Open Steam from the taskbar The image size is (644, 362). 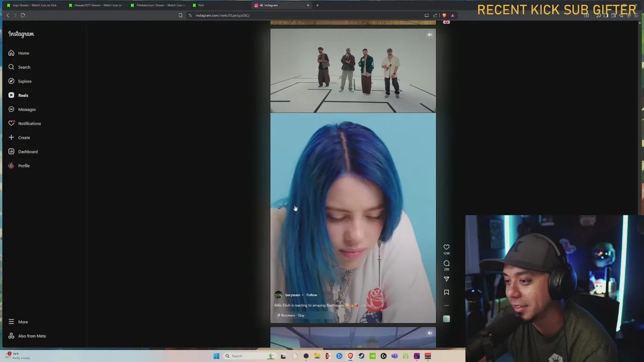[x=361, y=356]
